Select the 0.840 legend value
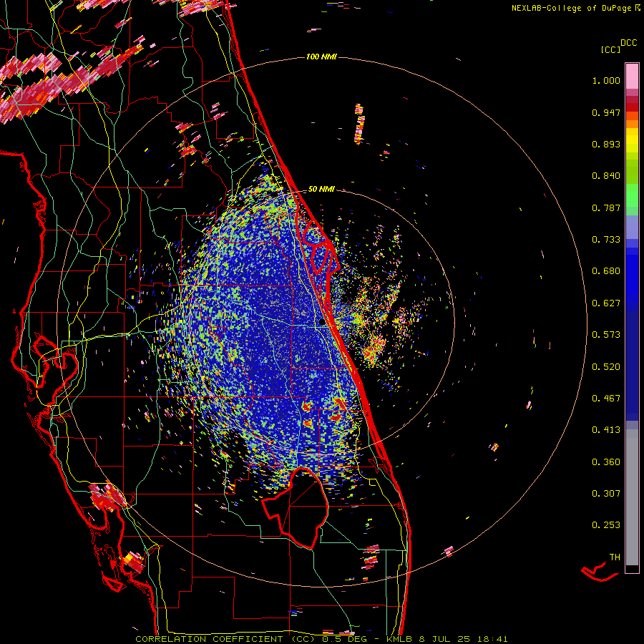 (606, 176)
